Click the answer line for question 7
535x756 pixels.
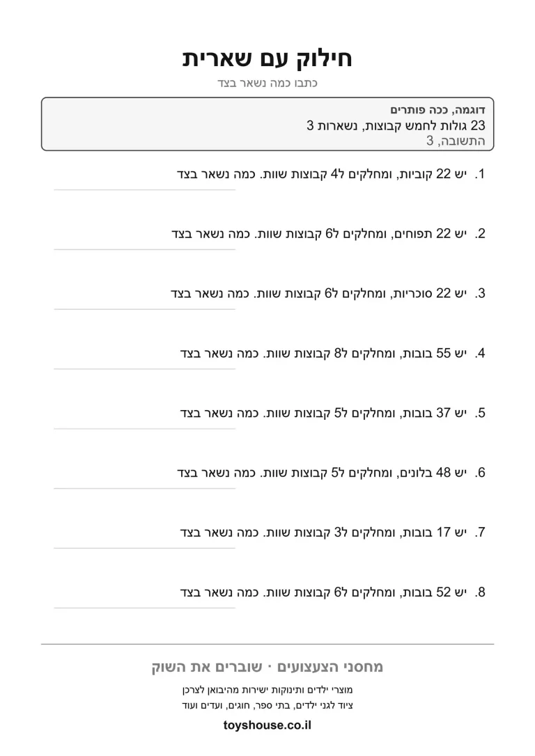point(145,548)
